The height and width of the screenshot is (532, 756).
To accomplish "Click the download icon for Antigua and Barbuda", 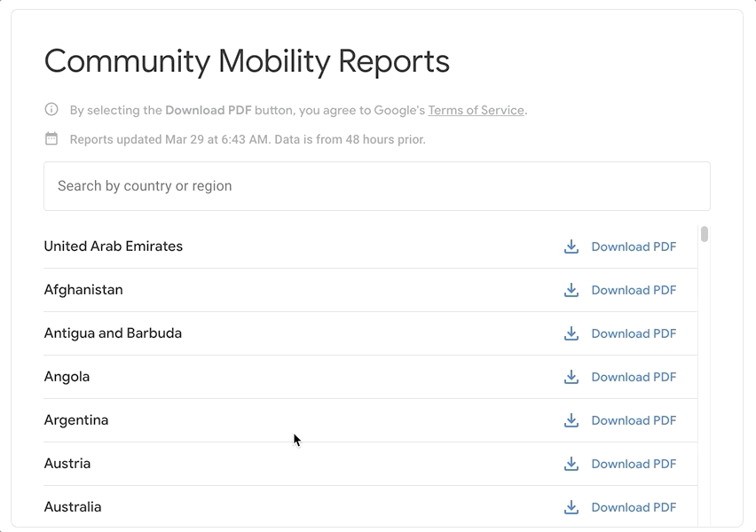I will [x=571, y=333].
